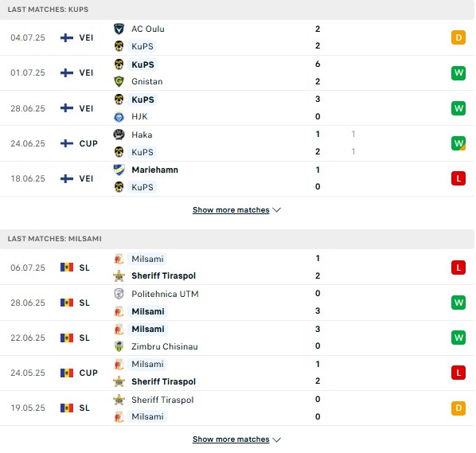The width and height of the screenshot is (476, 453).
Task: Click chevron beside KuPS Show more matches
Action: pyautogui.click(x=276, y=210)
